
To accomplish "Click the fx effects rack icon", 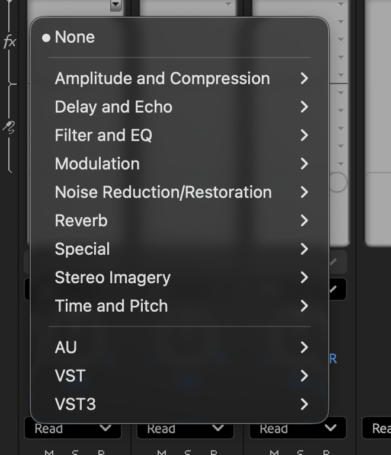I will 9,42.
